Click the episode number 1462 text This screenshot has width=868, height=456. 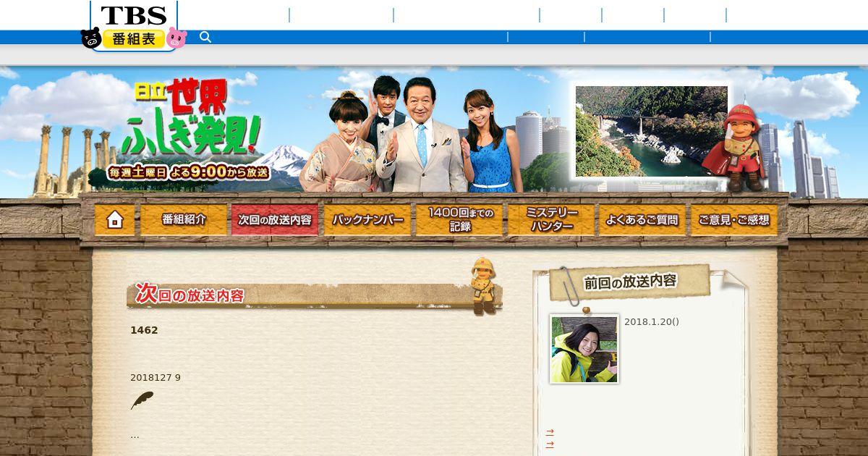click(144, 330)
